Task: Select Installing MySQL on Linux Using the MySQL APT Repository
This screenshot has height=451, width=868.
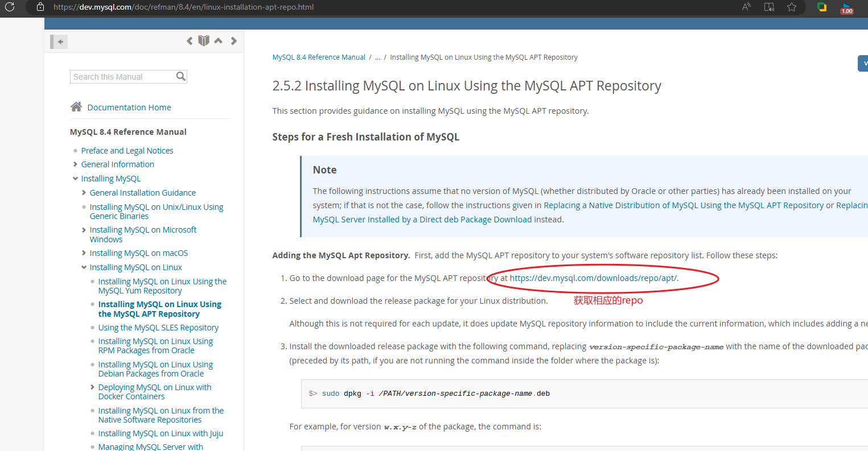Action: [x=160, y=309]
